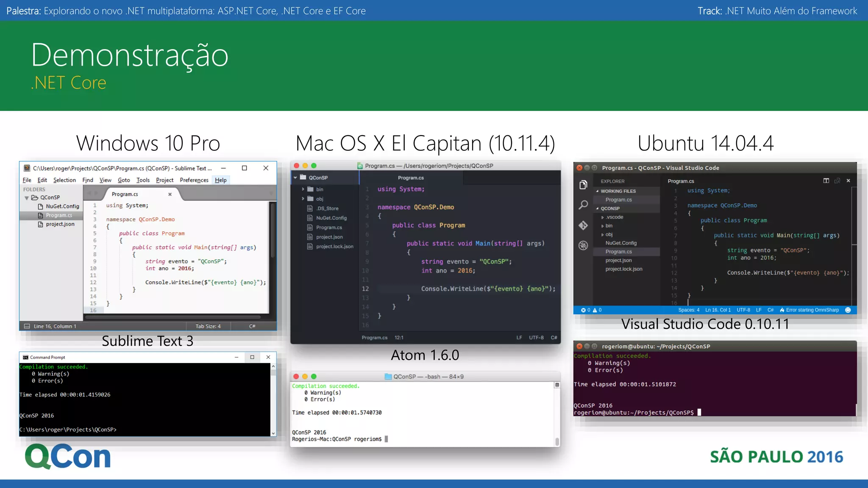The height and width of the screenshot is (488, 868).
Task: Click the obj folder icon in Atom tree
Action: tap(310, 199)
